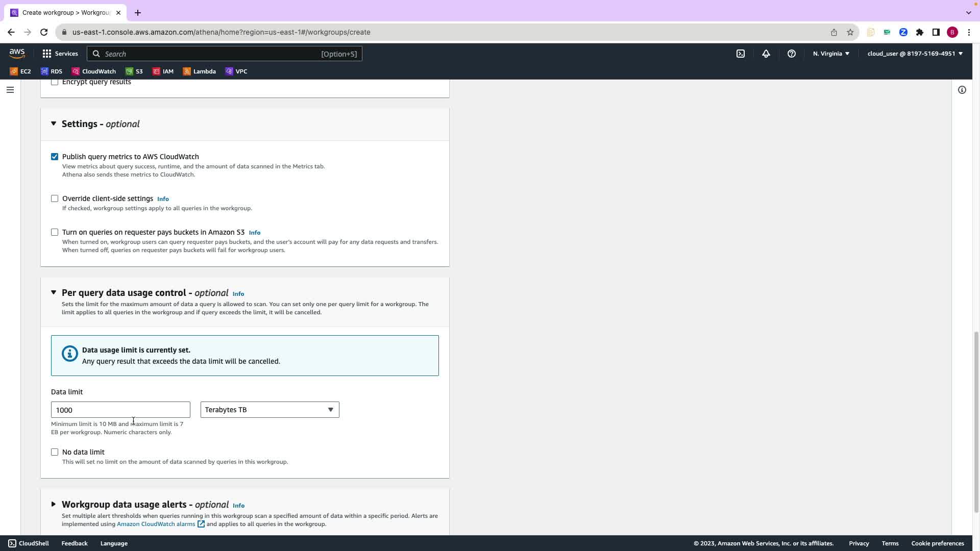Image resolution: width=980 pixels, height=551 pixels.
Task: Uncheck Publish query metrics to AWS CloudWatch
Action: pyautogui.click(x=55, y=157)
